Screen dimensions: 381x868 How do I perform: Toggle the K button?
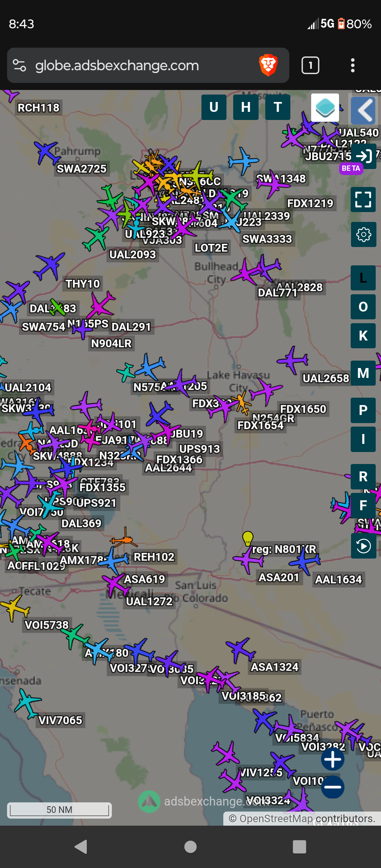[x=363, y=336]
